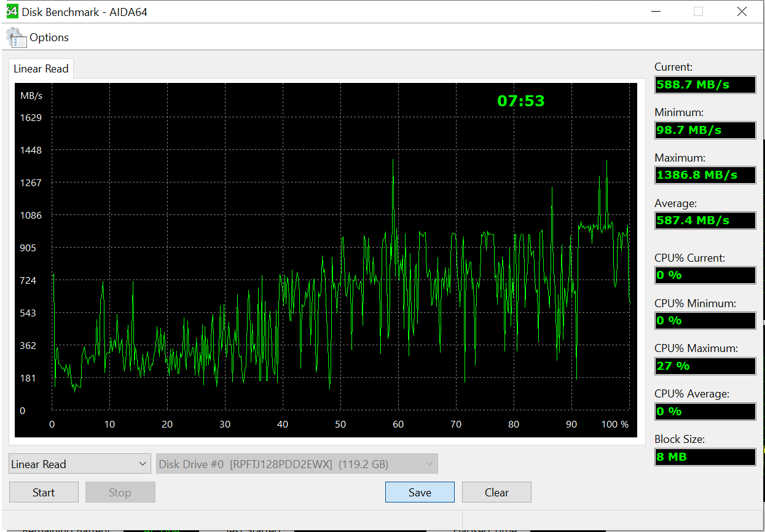Click the Options checklist icon
The image size is (765, 532).
(17, 37)
